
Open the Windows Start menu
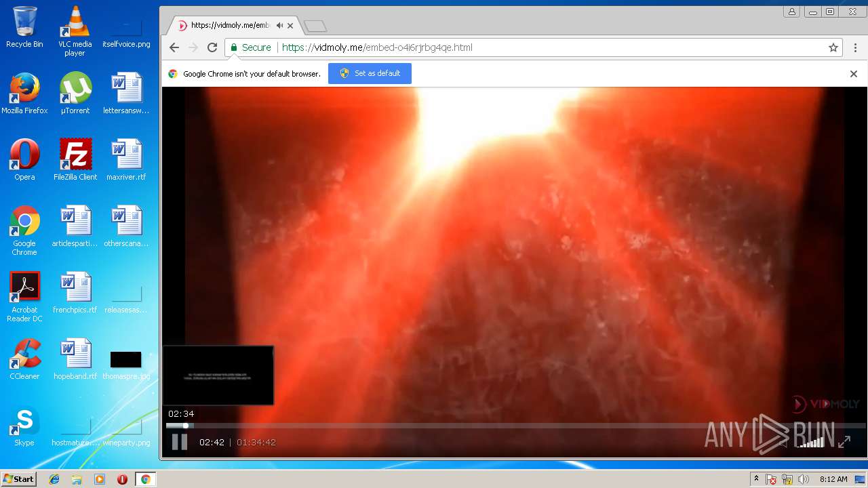[18, 479]
